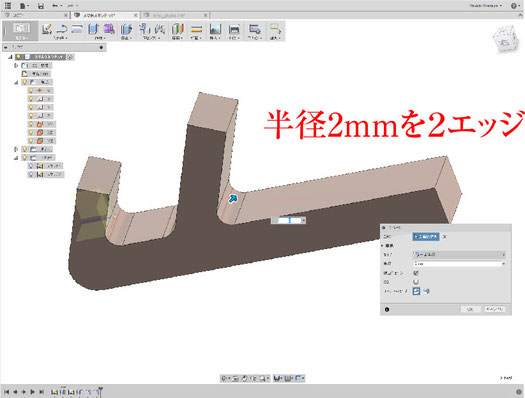Image resolution: width=525 pixels, height=398 pixels.
Task: Open the Sketch menu dropdown label
Action: (x=61, y=38)
